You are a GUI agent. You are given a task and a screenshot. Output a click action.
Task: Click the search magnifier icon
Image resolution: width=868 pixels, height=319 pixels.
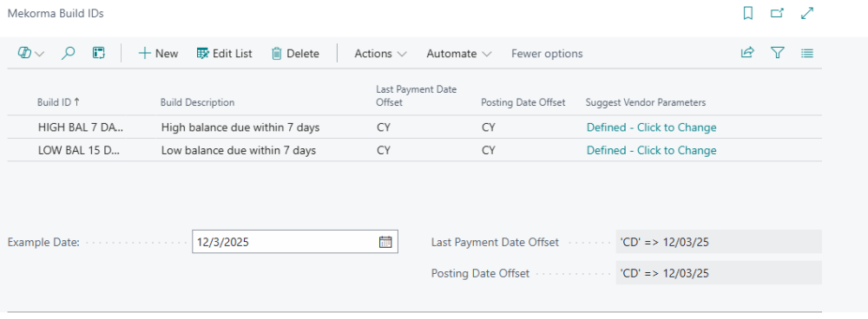click(68, 54)
